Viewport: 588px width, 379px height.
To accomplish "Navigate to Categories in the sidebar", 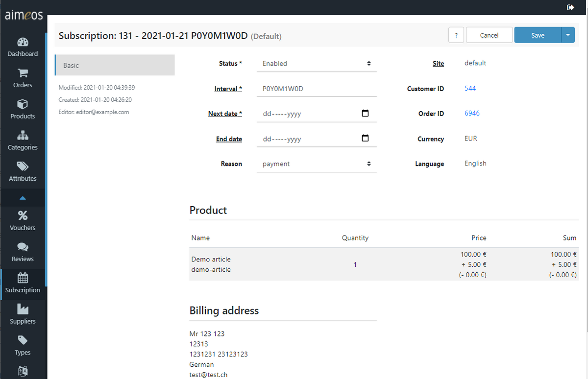I will pyautogui.click(x=23, y=141).
